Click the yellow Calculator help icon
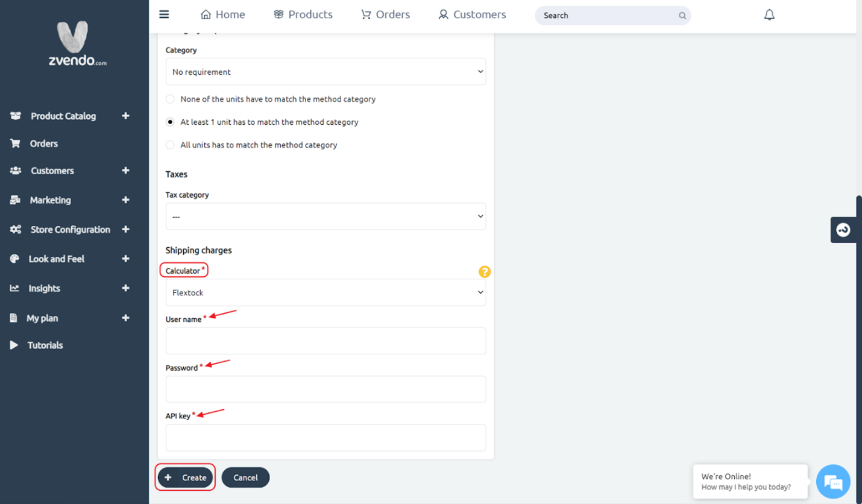 pyautogui.click(x=485, y=272)
